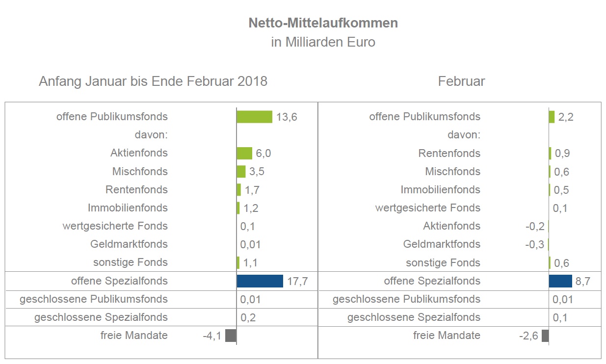Click the green 6,0 Aktienfonds bar
The width and height of the screenshot is (606, 364).
click(x=244, y=153)
